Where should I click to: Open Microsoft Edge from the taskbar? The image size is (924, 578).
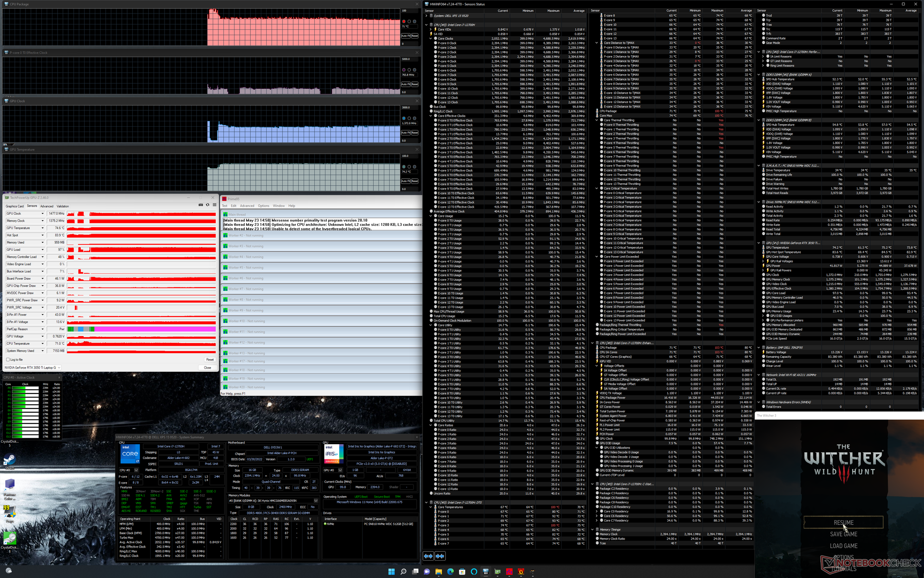click(450, 572)
